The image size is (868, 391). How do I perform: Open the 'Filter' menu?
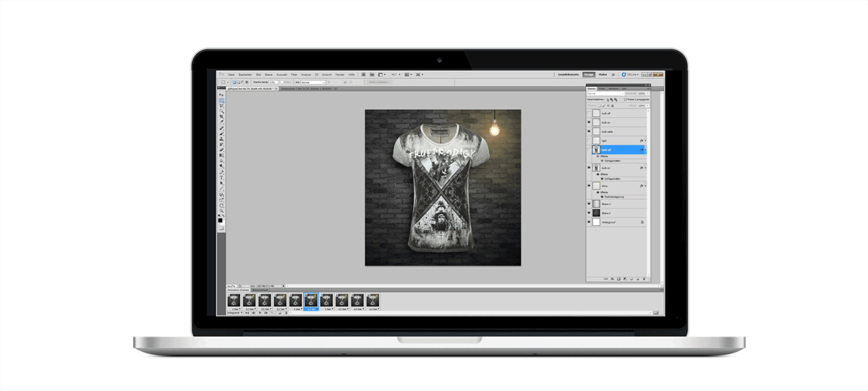(294, 75)
